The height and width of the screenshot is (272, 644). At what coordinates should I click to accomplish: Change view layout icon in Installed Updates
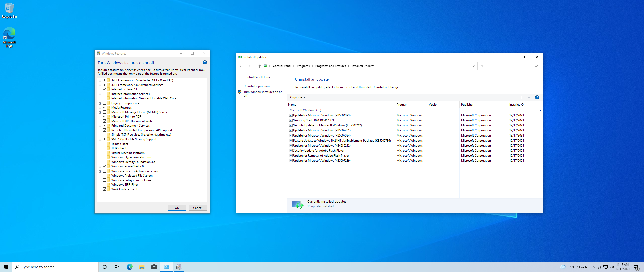point(523,97)
